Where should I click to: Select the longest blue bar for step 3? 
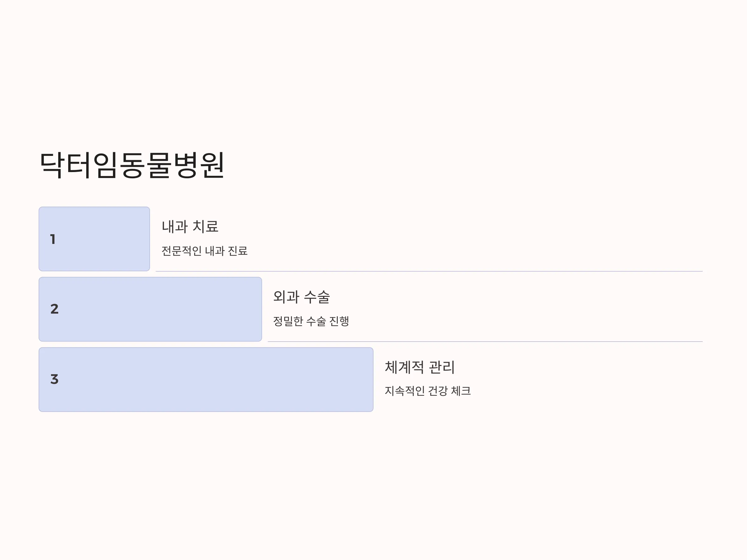click(206, 380)
